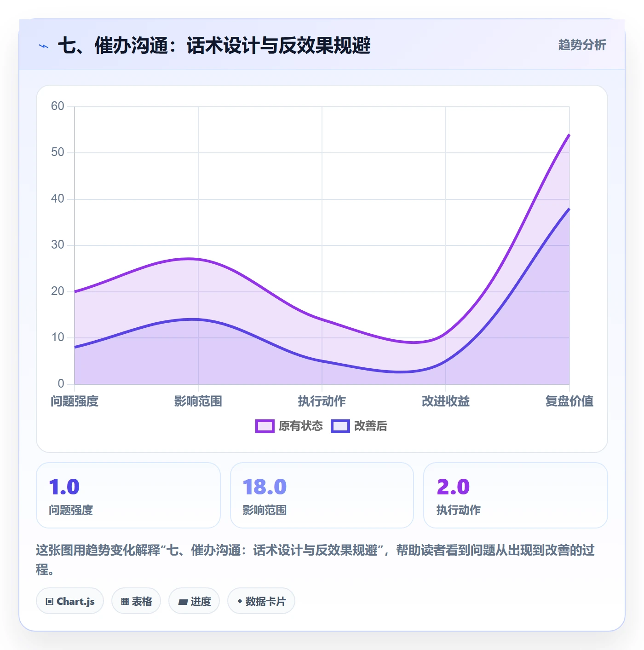
Task: Click the 改善后 legend label
Action: (x=371, y=426)
